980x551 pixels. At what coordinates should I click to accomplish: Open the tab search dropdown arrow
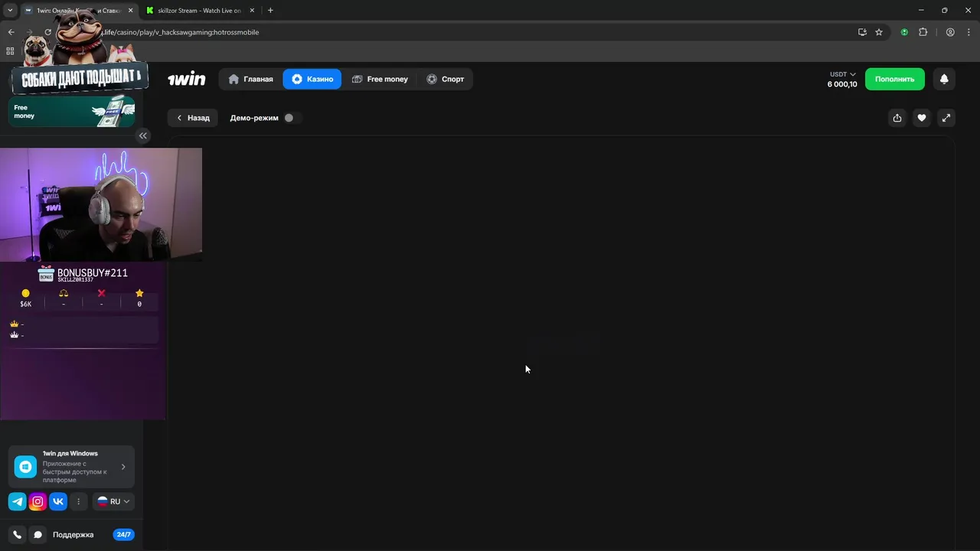tap(10, 11)
